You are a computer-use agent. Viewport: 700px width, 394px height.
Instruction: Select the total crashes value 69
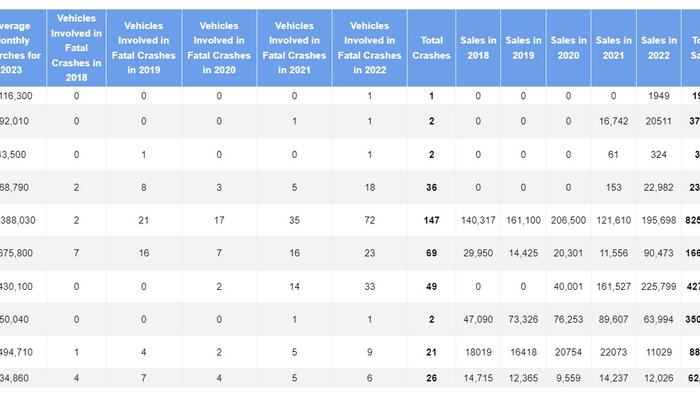[x=431, y=253]
